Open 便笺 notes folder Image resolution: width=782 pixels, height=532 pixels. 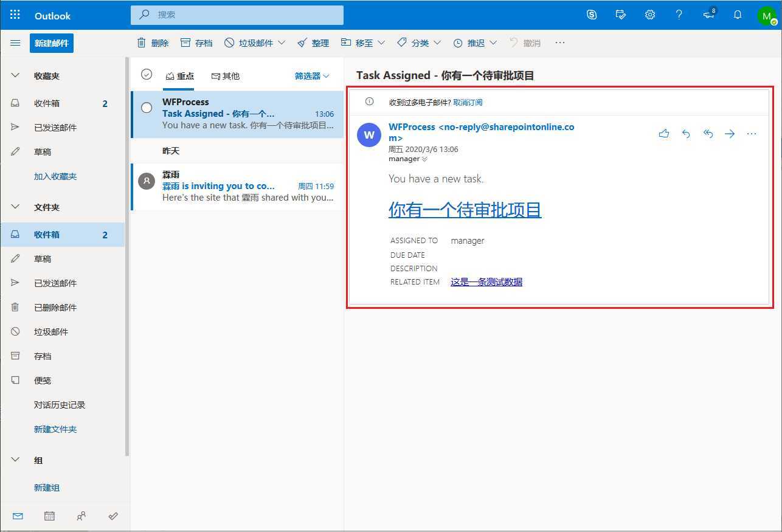point(63,381)
